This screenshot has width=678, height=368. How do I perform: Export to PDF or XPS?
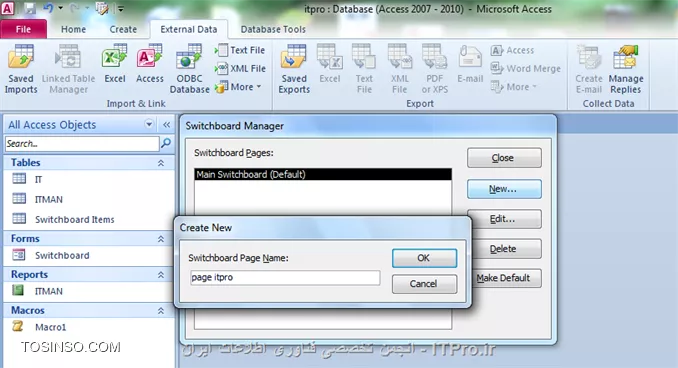tap(435, 69)
